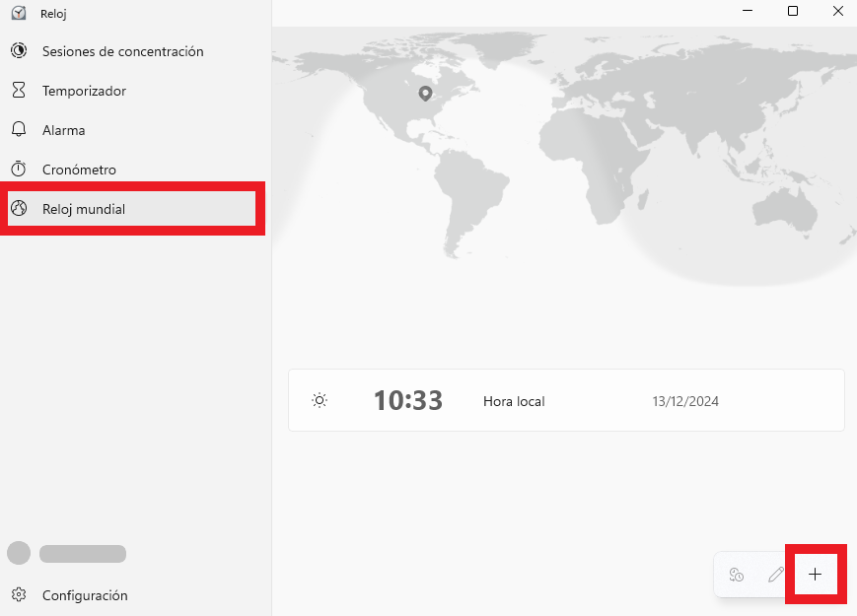Maximize the Reloj window
Viewport: 857px width, 616px height.
pyautogui.click(x=793, y=12)
